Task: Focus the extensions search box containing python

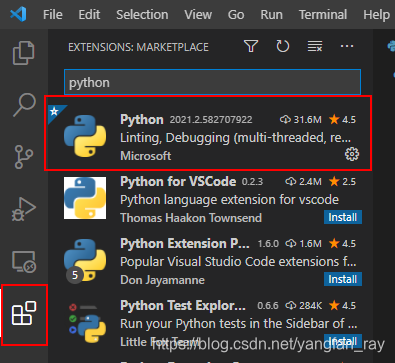Action: (212, 82)
